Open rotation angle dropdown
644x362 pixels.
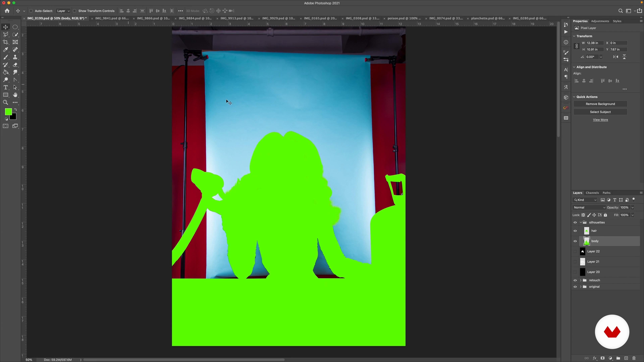(601, 57)
